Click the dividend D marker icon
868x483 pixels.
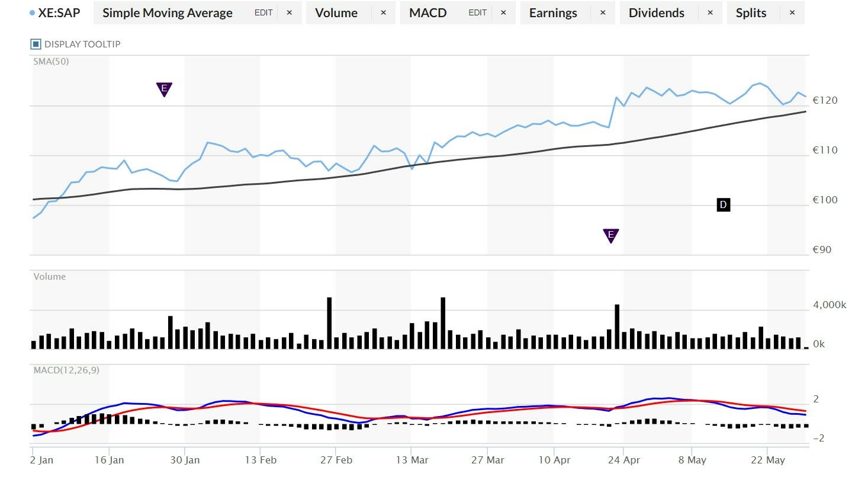[x=723, y=205]
